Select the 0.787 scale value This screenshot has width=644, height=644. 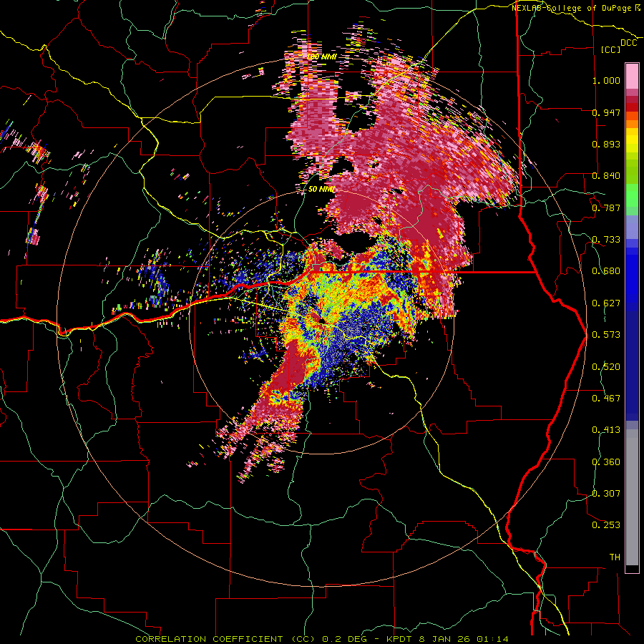click(606, 208)
